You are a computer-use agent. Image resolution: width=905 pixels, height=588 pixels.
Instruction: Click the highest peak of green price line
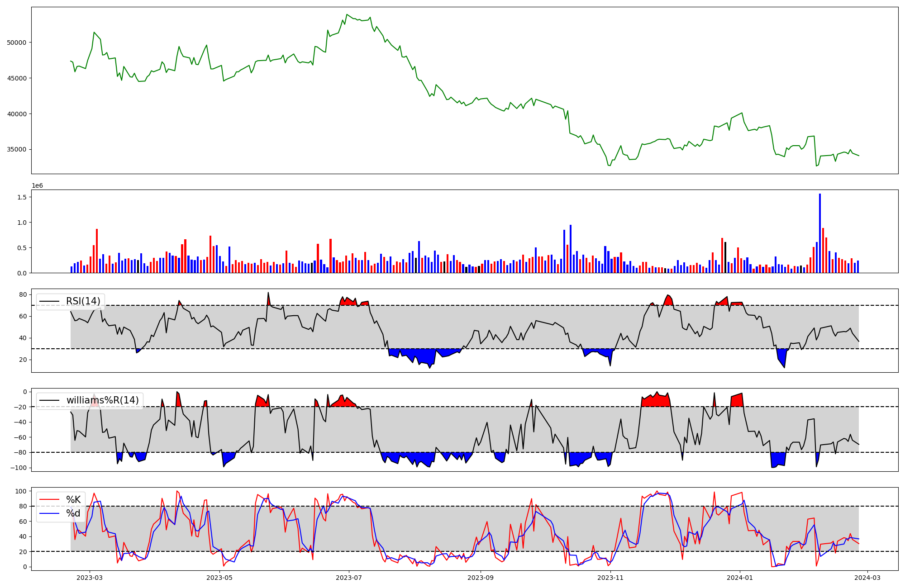(347, 15)
